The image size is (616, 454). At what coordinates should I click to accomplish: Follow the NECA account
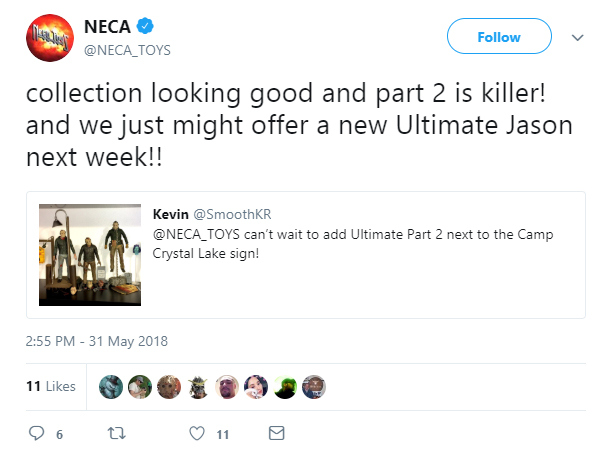498,37
